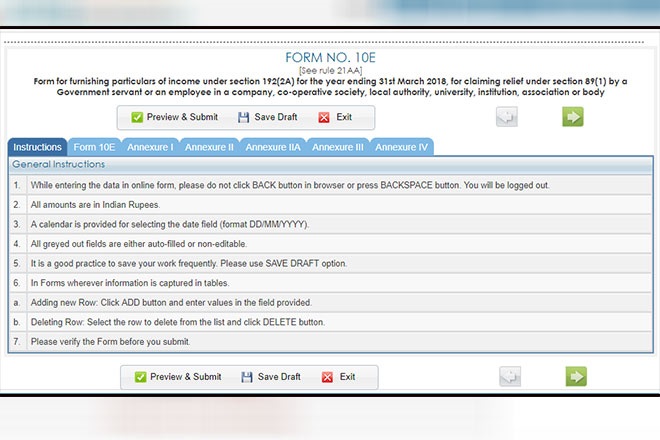Open the Annexure I tab
Screen dimensions: 660x440
pos(150,147)
